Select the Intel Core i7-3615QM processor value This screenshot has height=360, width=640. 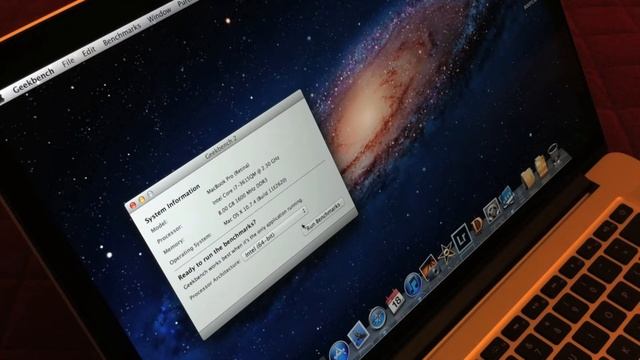pos(246,180)
